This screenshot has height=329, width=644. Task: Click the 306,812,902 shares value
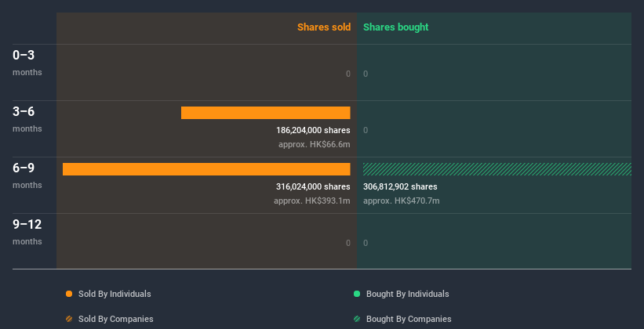click(400, 186)
